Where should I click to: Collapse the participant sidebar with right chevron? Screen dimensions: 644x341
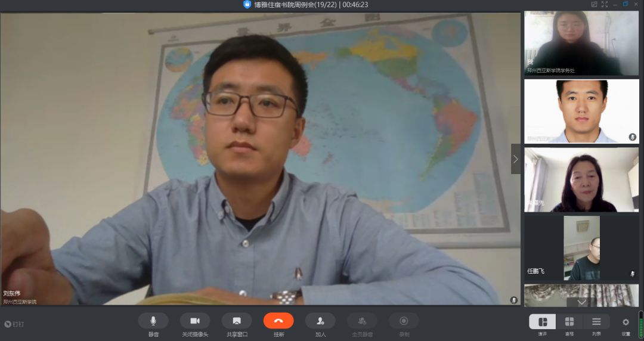(x=516, y=159)
